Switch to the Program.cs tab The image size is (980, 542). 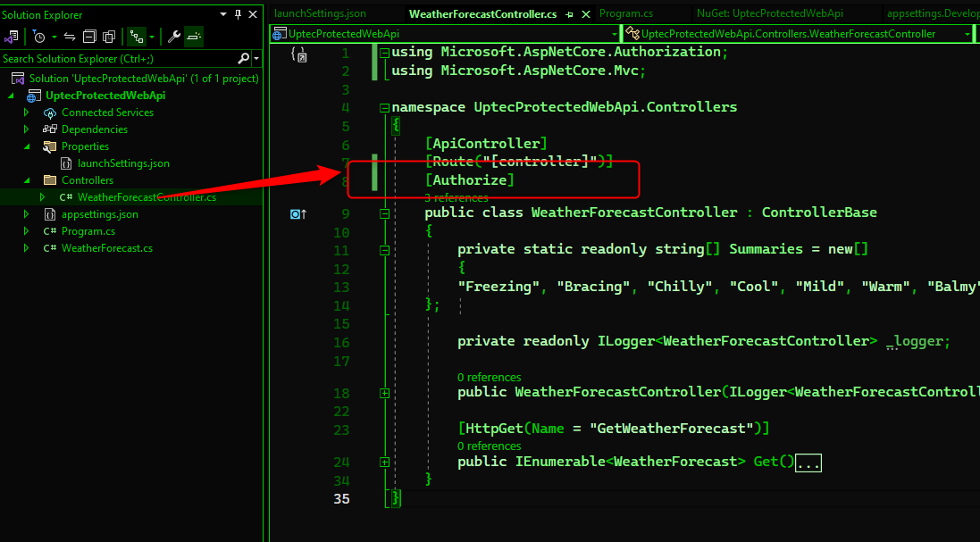625,14
